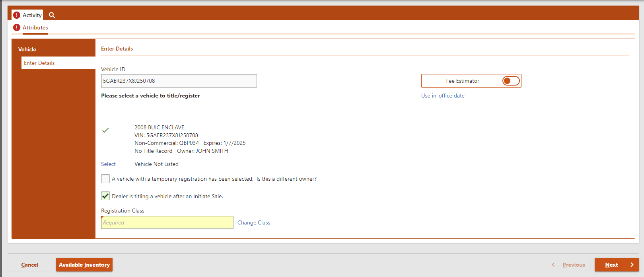Open the Activity tab
This screenshot has width=644, height=277.
pyautogui.click(x=32, y=15)
